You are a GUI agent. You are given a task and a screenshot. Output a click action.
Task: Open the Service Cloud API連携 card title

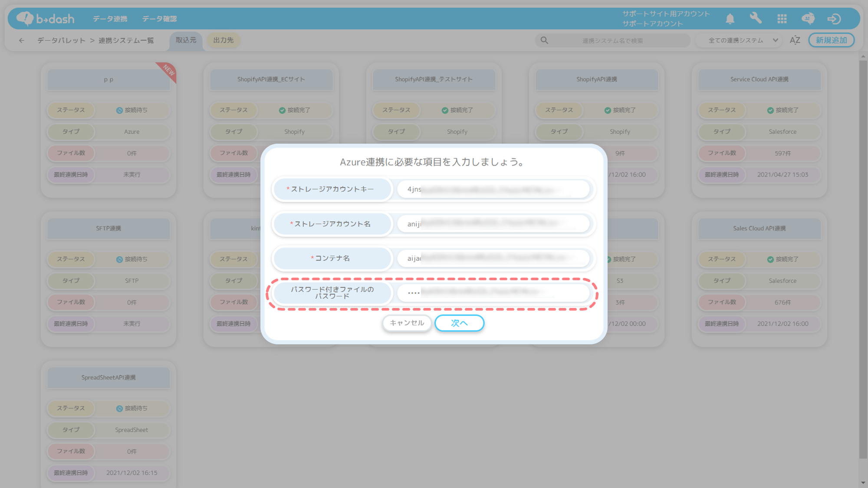(759, 79)
